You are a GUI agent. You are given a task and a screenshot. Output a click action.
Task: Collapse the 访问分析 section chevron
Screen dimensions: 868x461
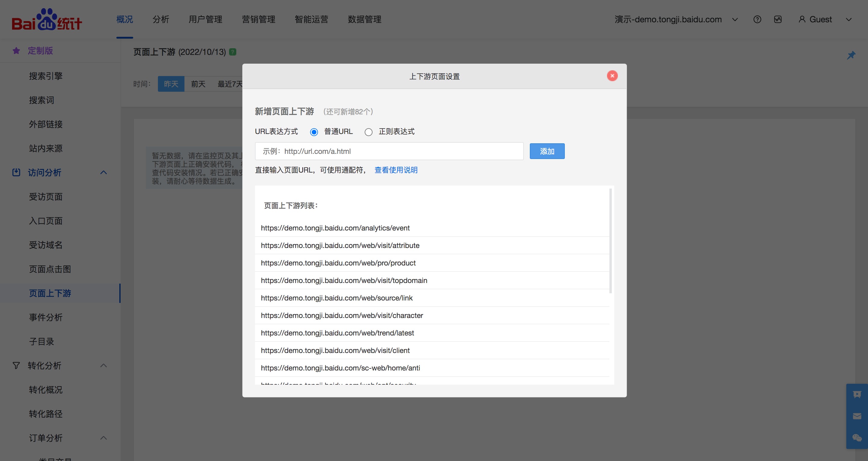[x=103, y=173]
